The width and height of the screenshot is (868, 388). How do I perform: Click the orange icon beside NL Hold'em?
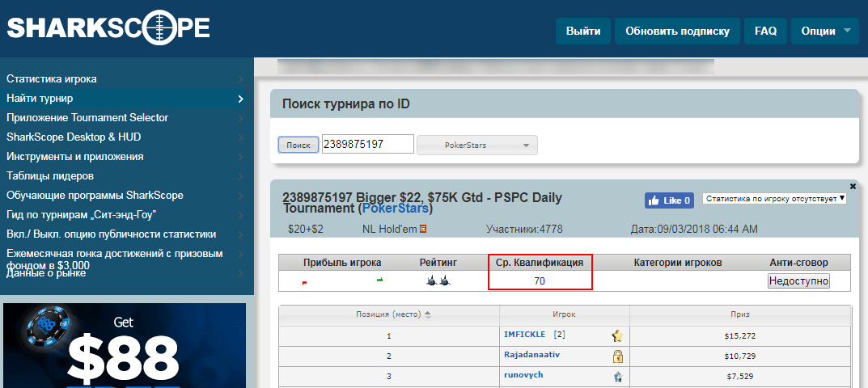pos(423,230)
